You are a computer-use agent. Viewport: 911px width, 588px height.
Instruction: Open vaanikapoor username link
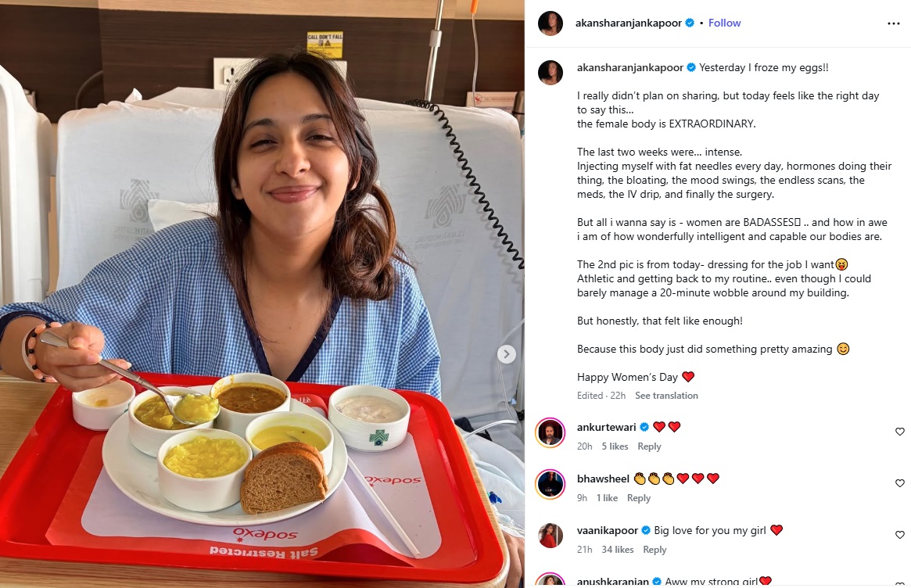click(607, 530)
